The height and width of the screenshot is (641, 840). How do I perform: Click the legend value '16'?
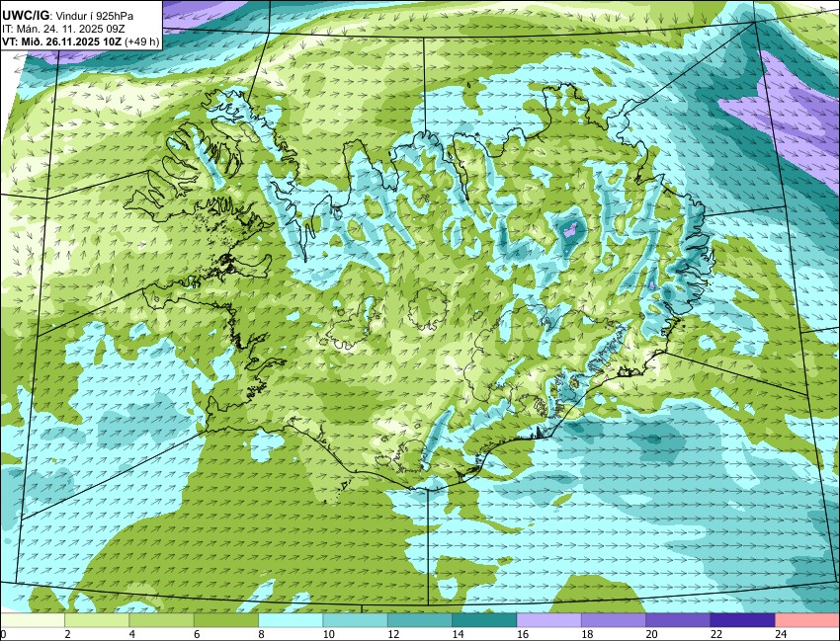point(523,634)
